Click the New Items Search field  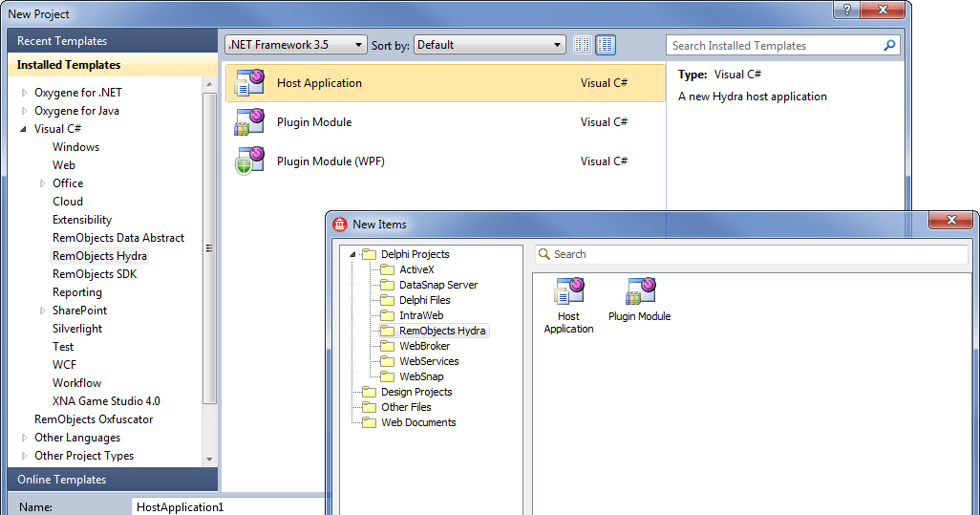tap(752, 254)
